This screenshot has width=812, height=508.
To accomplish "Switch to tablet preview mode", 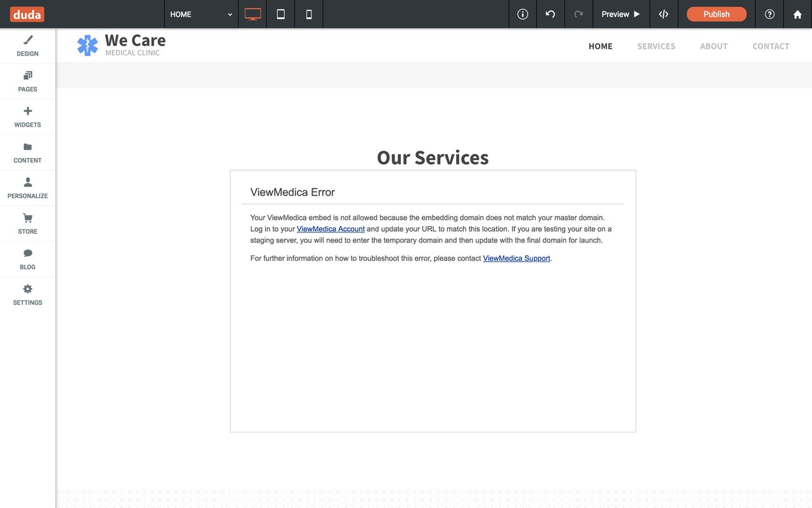I will pyautogui.click(x=280, y=13).
